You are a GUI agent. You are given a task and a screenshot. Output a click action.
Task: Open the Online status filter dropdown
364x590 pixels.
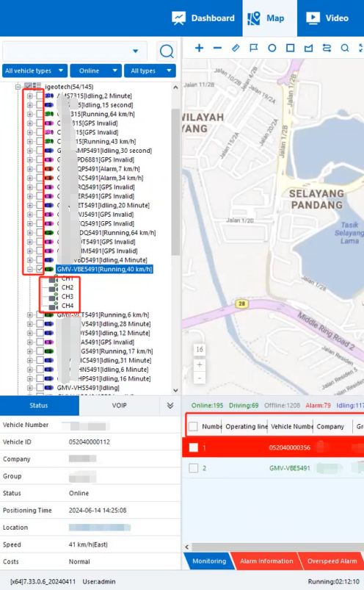coord(96,71)
